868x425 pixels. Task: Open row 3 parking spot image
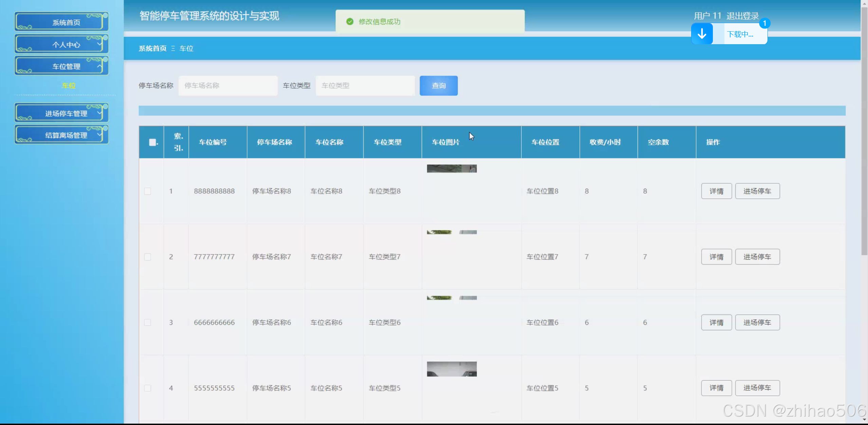pos(451,298)
